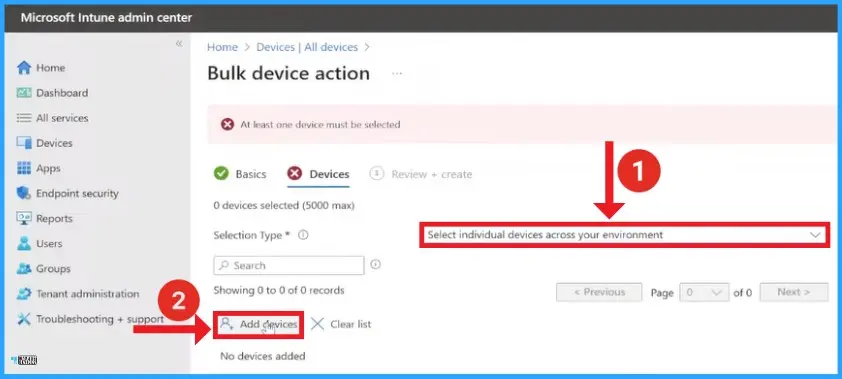Screen dimensions: 842x379
Task: Collapse the sidebar with double chevron
Action: (x=179, y=43)
